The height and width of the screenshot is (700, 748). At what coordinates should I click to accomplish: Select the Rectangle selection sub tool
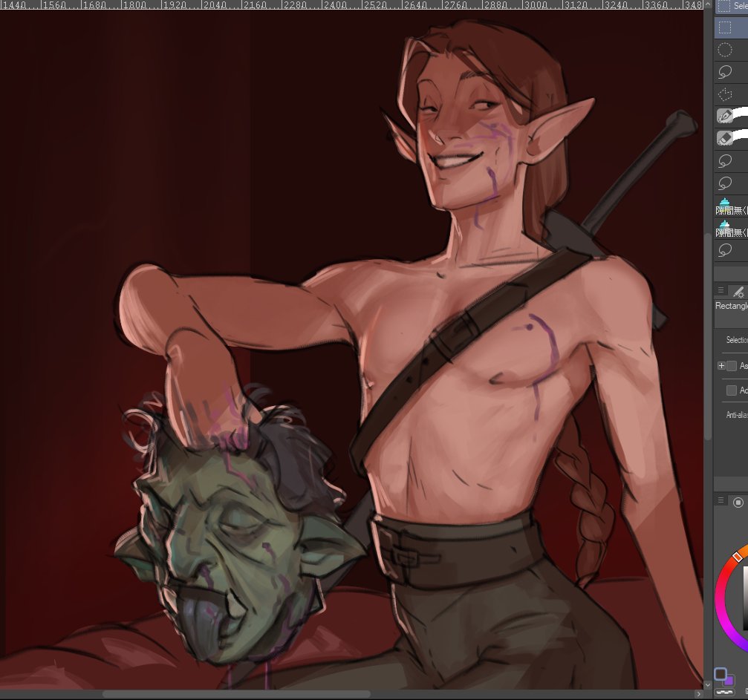click(x=731, y=27)
